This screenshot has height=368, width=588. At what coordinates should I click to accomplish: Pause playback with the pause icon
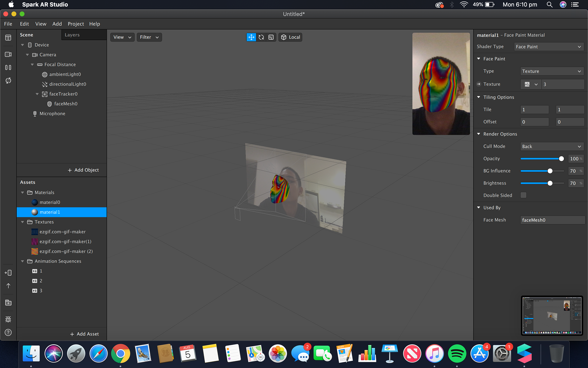(8, 67)
